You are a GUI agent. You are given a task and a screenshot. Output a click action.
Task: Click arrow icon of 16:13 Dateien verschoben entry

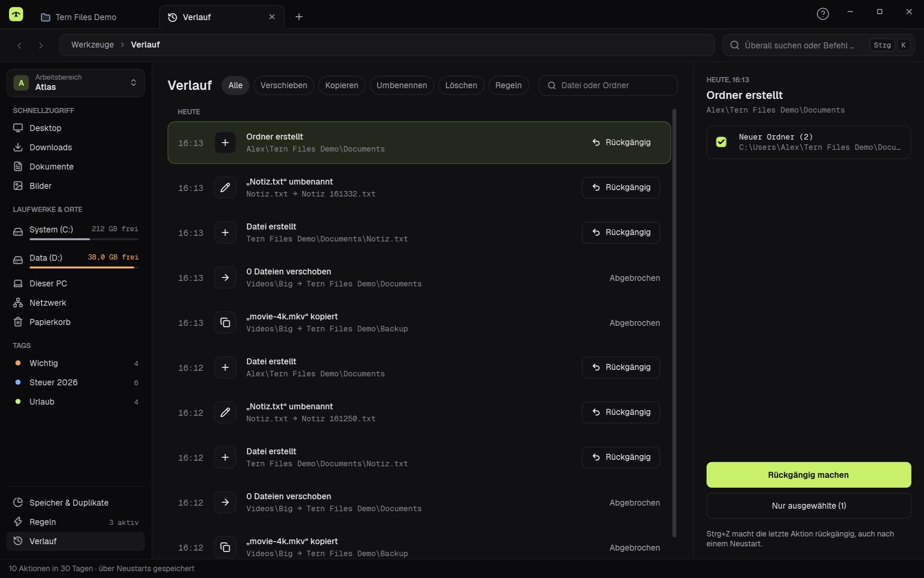225,277
